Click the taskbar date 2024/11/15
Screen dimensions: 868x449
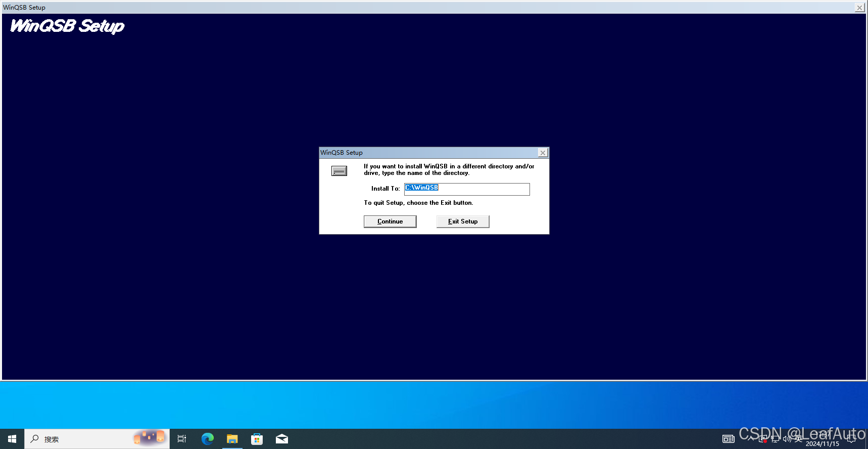[822, 444]
